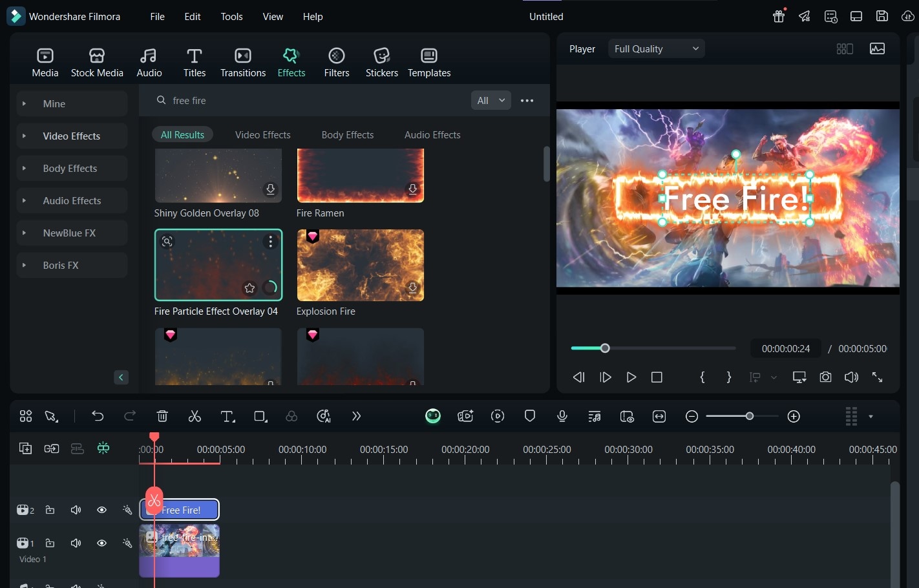Expand the Mine category
Screen dimensions: 919x588
(x=72, y=103)
